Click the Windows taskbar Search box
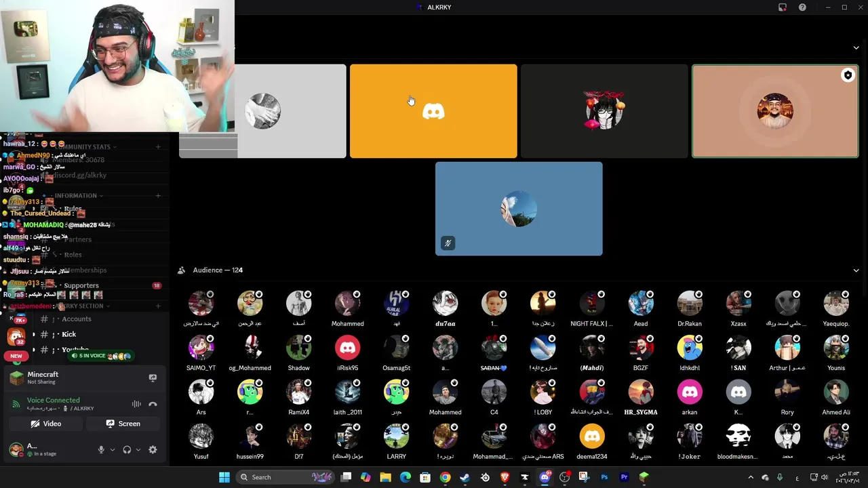The image size is (868, 488). (x=285, y=477)
